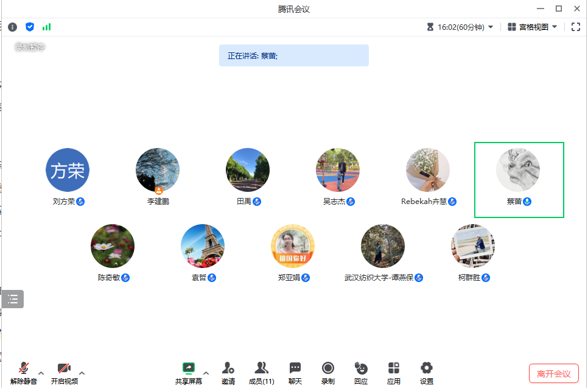Open the Invite (邀请) icon
The image size is (588, 388).
(228, 372)
